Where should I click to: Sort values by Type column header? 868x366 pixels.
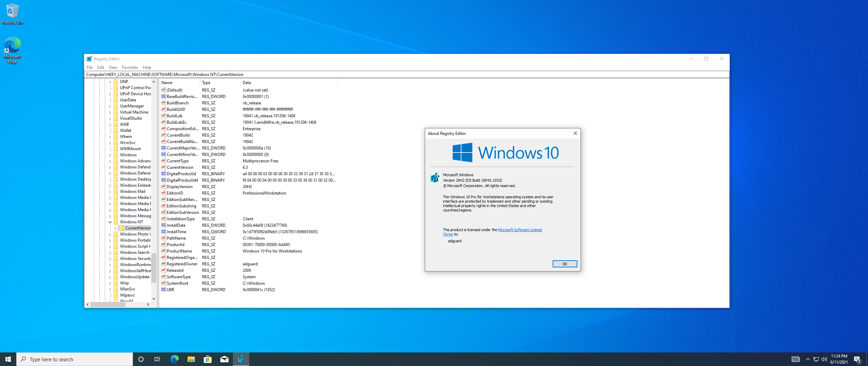220,82
